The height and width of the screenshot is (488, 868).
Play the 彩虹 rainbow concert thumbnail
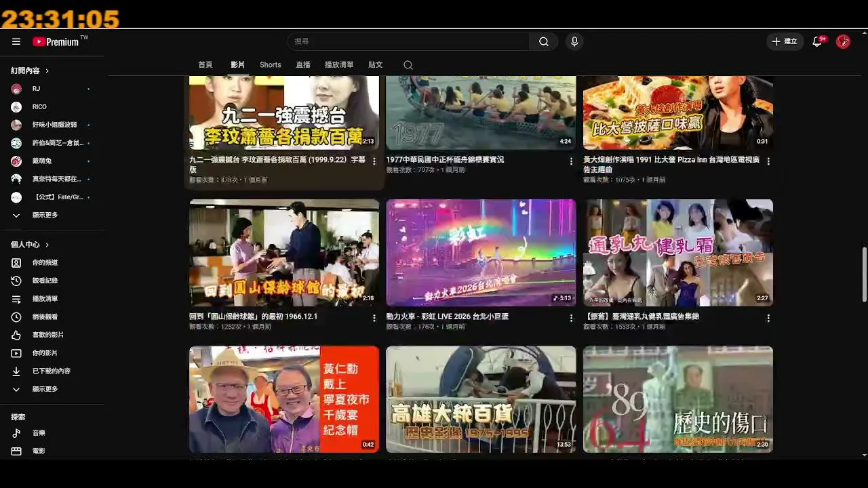point(481,253)
